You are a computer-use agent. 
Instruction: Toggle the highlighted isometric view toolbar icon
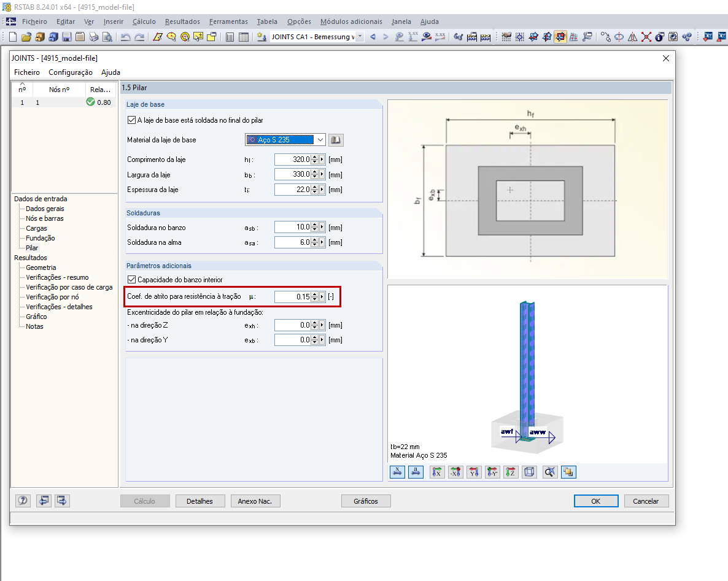point(560,37)
